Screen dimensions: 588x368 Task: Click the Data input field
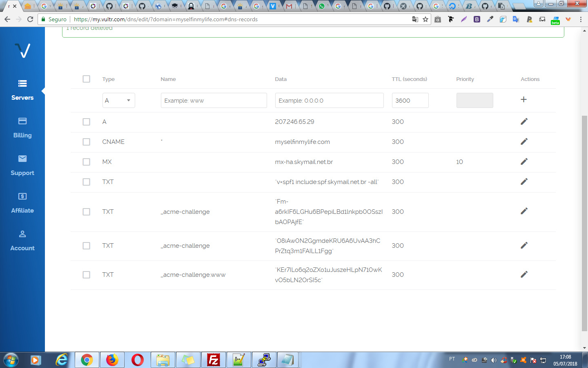pyautogui.click(x=329, y=100)
